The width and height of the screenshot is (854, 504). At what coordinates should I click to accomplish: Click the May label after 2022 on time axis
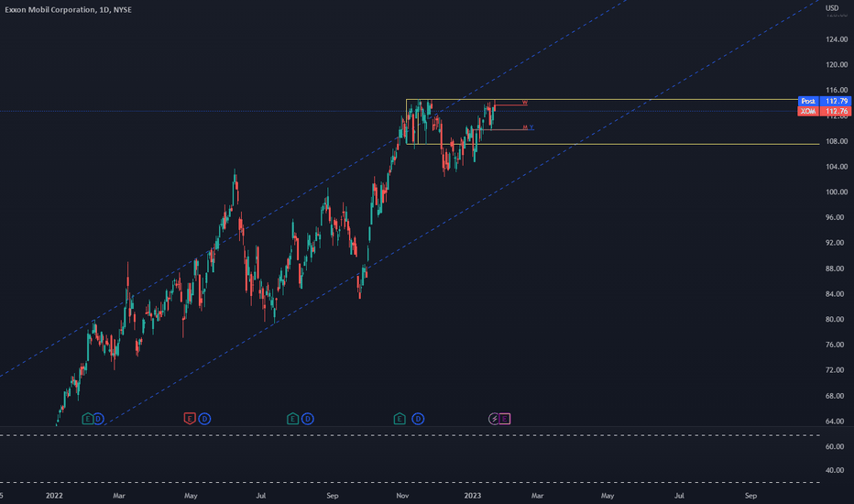click(x=191, y=495)
